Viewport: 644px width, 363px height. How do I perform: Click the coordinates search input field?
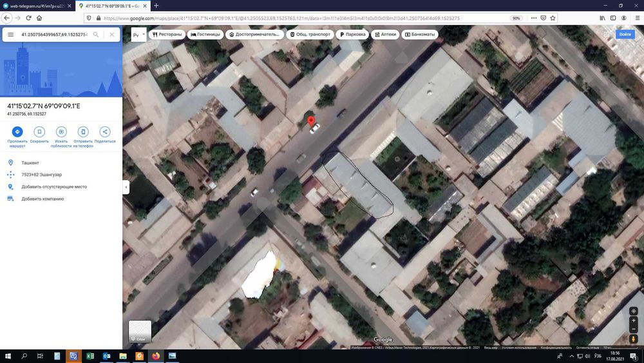54,35
